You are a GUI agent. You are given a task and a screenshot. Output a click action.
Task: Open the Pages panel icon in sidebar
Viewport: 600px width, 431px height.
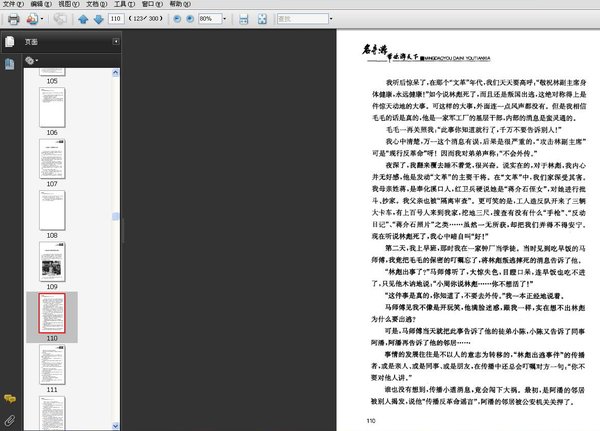(x=9, y=42)
